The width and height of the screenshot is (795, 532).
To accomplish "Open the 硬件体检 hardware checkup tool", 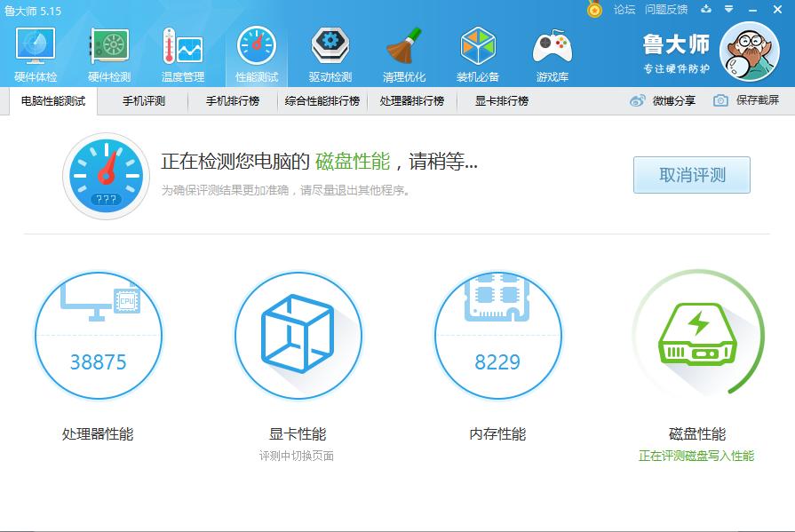I will [x=33, y=51].
